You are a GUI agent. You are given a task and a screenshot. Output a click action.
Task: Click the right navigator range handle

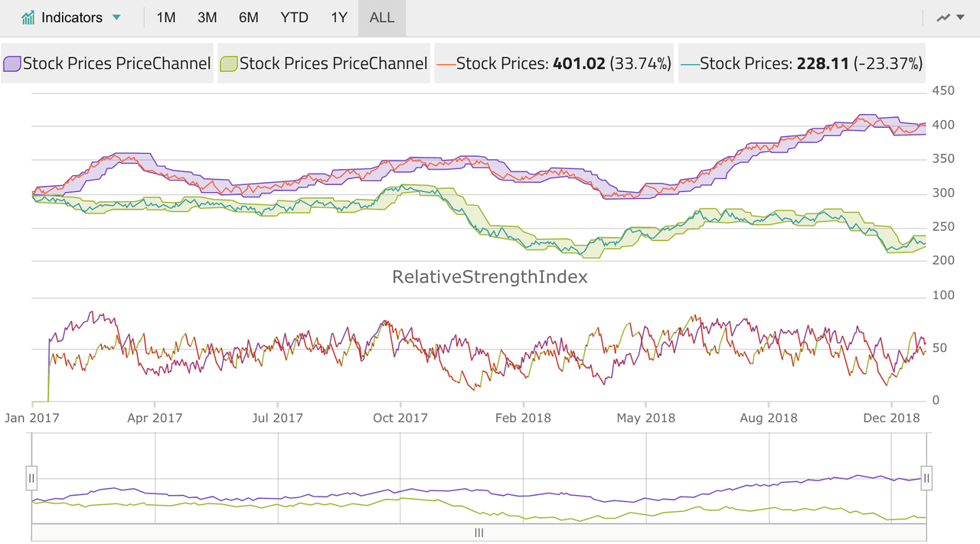point(926,478)
